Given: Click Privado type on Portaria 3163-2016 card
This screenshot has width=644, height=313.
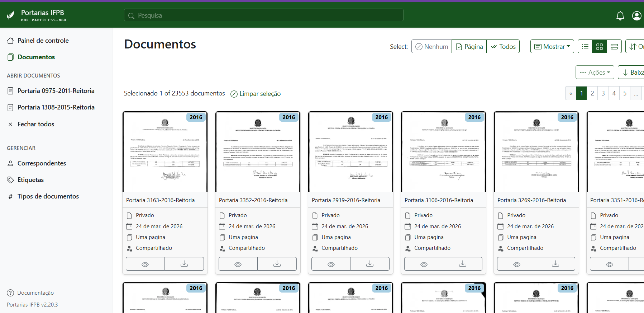Looking at the screenshot, I should pos(145,215).
